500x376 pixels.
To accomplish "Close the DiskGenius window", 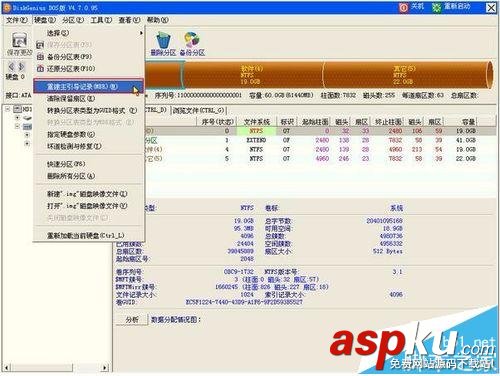I will click(x=491, y=8).
